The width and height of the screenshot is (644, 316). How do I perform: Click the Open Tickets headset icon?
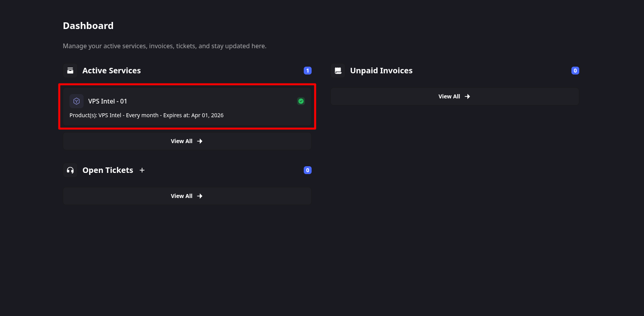click(x=70, y=170)
